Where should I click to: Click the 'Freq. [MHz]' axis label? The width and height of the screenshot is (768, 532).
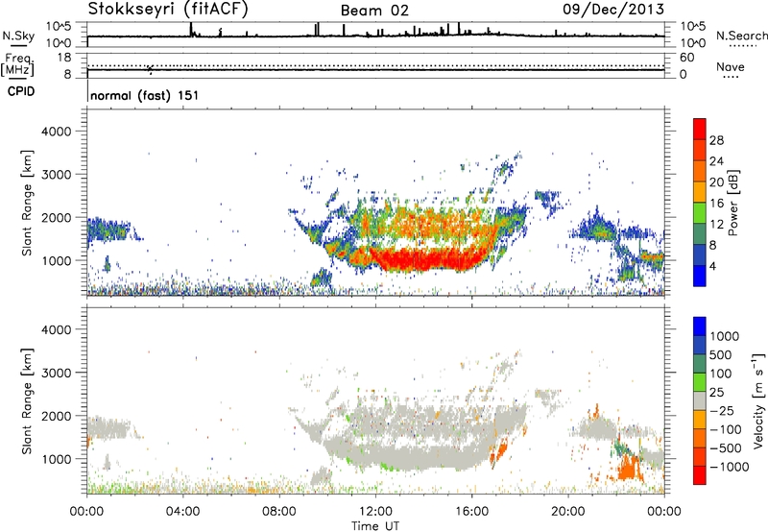pos(17,65)
